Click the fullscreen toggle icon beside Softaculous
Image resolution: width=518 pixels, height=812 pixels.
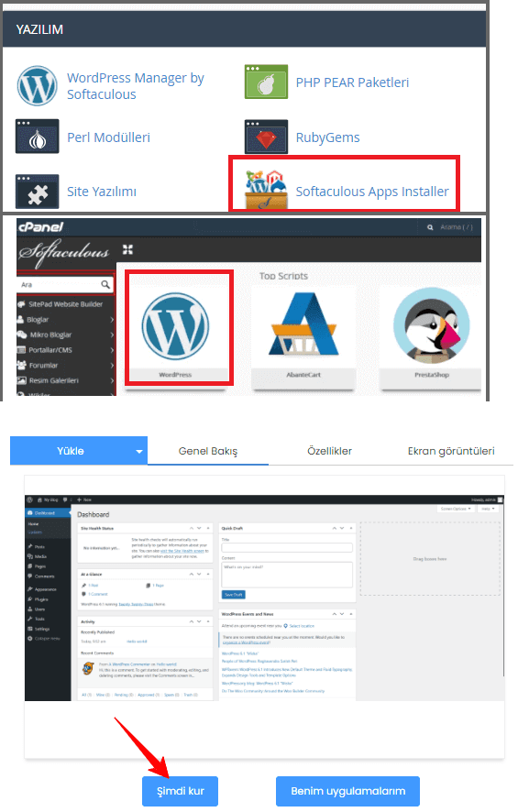click(128, 249)
